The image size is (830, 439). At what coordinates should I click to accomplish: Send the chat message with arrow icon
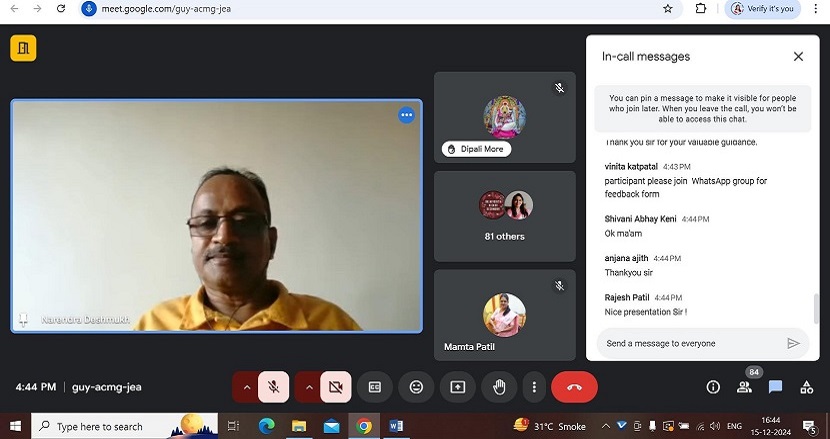pos(793,343)
